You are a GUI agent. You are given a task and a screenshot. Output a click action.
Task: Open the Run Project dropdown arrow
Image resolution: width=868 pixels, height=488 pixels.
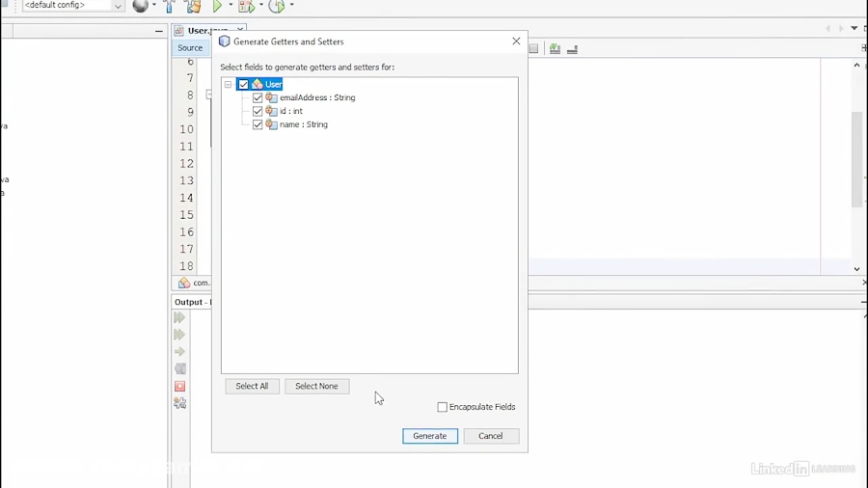[x=231, y=5]
